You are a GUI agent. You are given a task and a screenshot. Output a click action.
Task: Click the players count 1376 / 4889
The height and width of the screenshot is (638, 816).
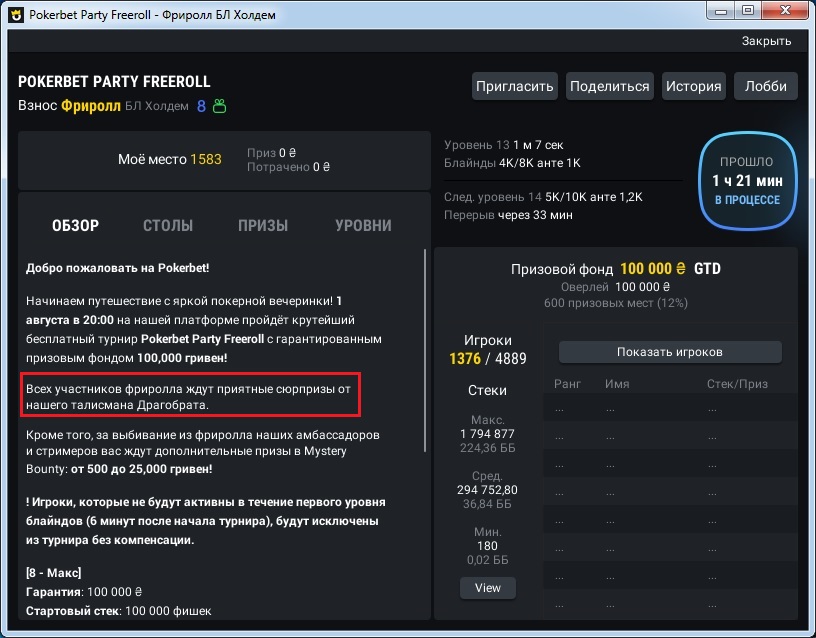click(x=488, y=359)
